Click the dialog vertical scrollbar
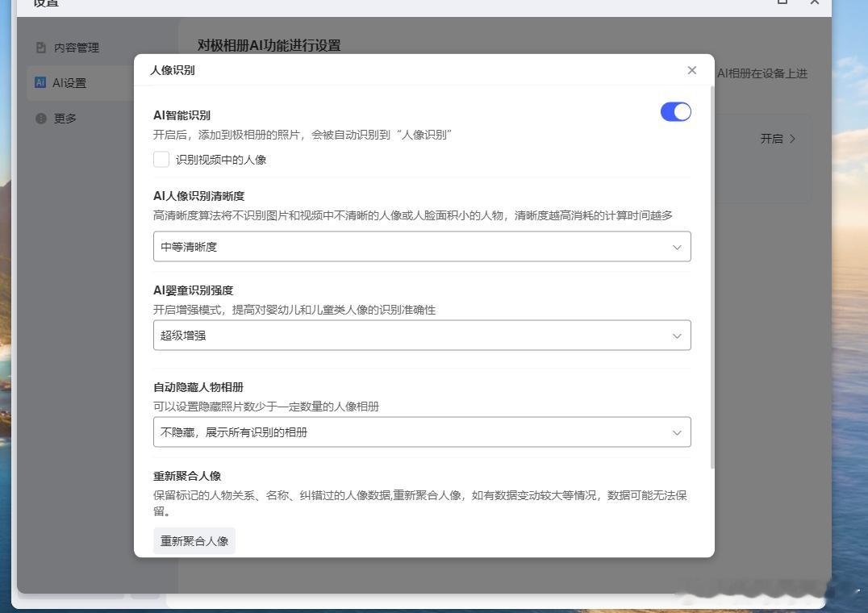Image resolution: width=868 pixels, height=613 pixels. (x=712, y=277)
